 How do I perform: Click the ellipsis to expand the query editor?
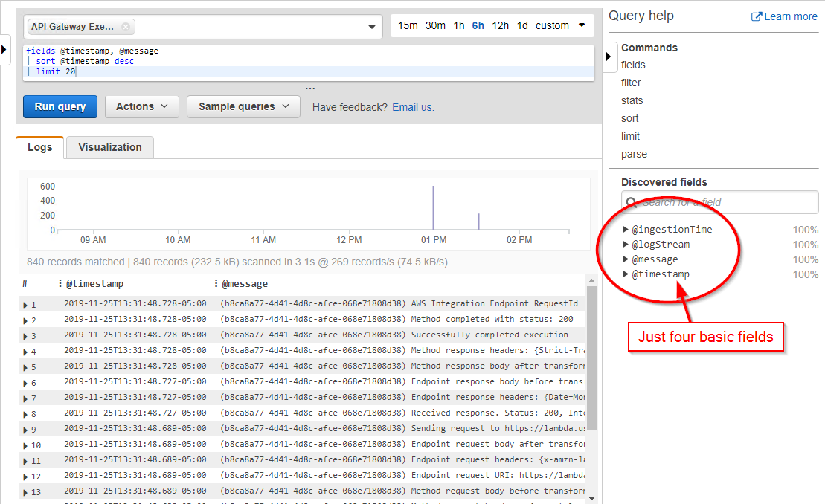click(310, 89)
